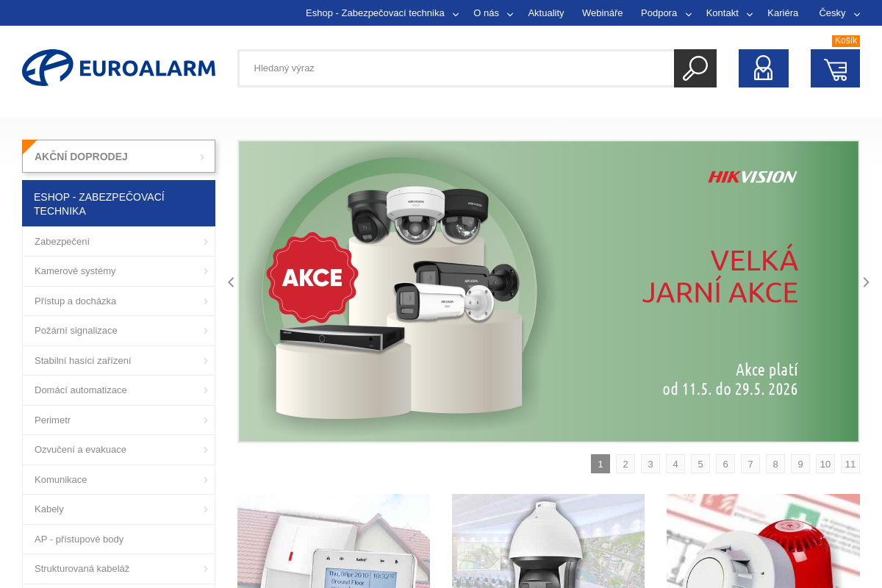Open the red fire siren thumbnail
The width and height of the screenshot is (882, 588).
click(x=763, y=541)
